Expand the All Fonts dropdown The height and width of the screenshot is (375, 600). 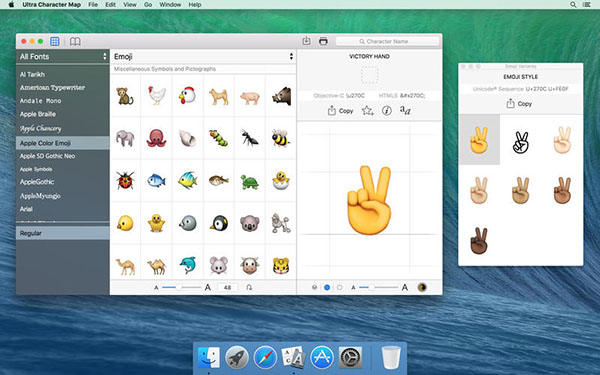pyautogui.click(x=63, y=57)
